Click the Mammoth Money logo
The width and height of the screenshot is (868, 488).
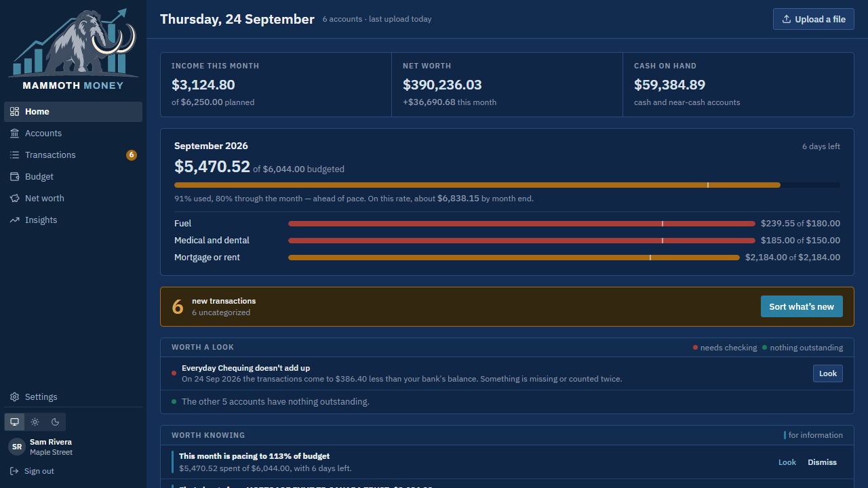coord(73,49)
